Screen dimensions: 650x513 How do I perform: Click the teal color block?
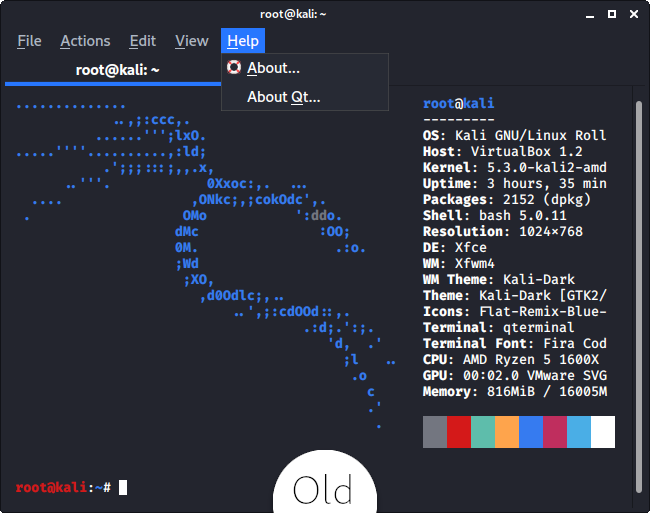(483, 432)
